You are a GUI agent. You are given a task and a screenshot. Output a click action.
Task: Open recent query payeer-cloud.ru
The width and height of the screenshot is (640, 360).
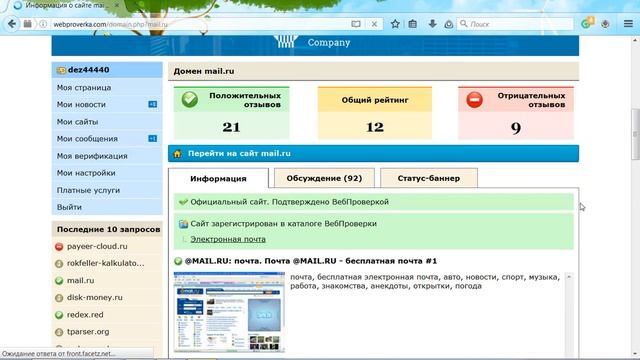point(97,246)
